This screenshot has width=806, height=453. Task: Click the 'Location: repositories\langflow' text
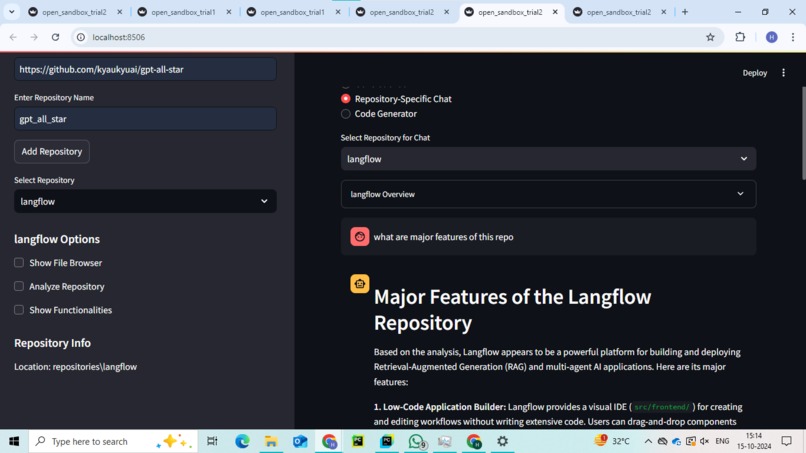[x=76, y=367]
